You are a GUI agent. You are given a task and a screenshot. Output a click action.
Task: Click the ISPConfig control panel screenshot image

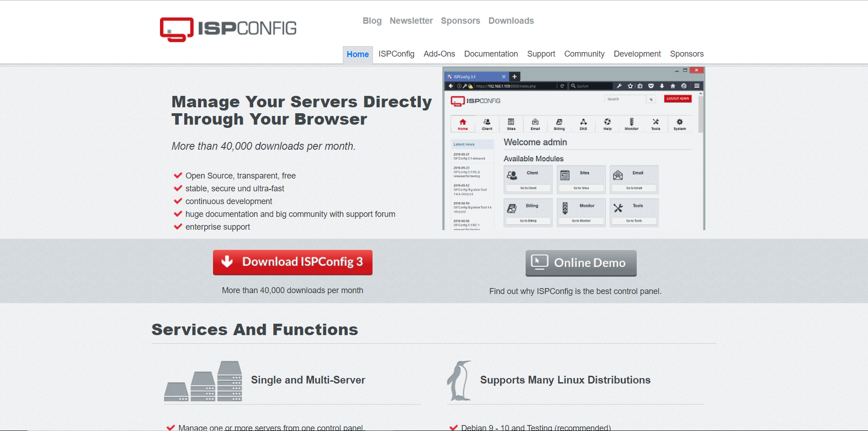coord(574,149)
